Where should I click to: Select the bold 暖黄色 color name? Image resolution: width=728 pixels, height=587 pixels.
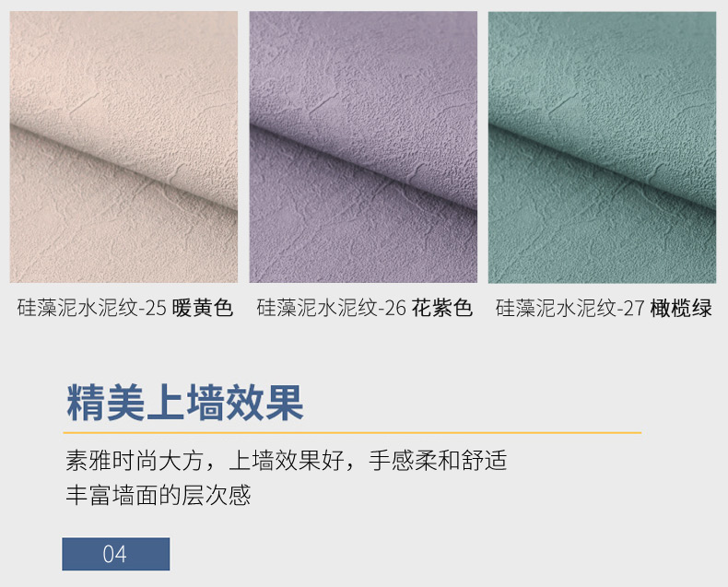(203, 308)
